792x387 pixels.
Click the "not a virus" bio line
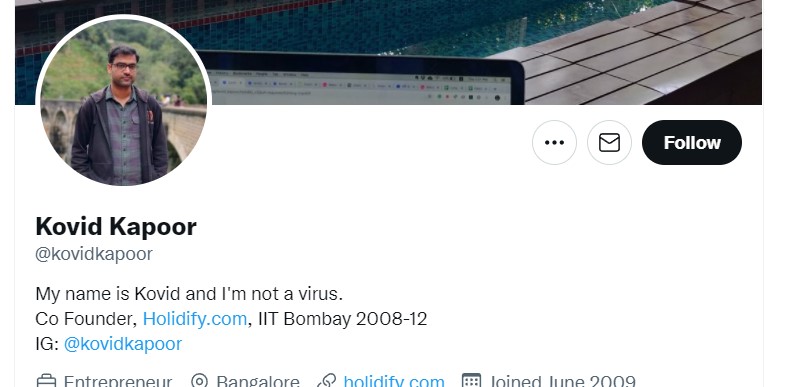189,294
